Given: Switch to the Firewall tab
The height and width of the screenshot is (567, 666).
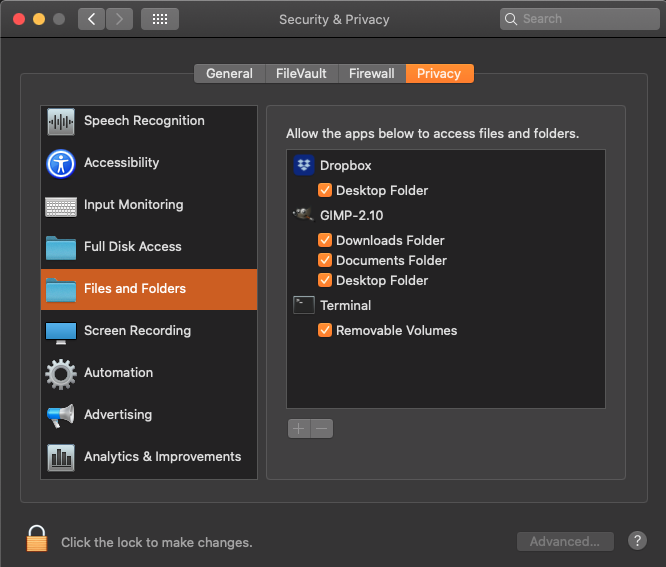Looking at the screenshot, I should (x=371, y=73).
